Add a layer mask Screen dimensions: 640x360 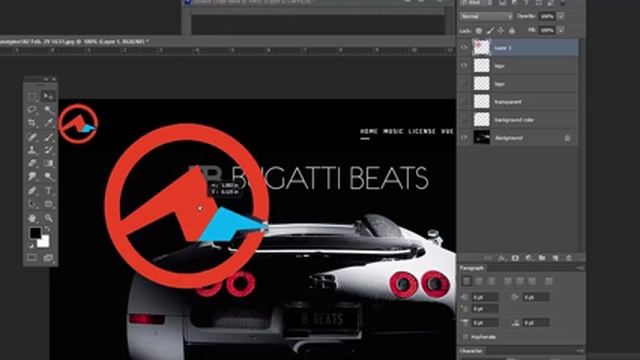pyautogui.click(x=515, y=258)
